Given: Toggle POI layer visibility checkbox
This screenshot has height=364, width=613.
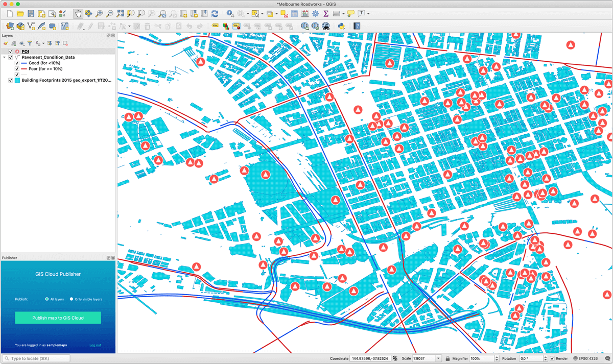Looking at the screenshot, I should tap(11, 52).
